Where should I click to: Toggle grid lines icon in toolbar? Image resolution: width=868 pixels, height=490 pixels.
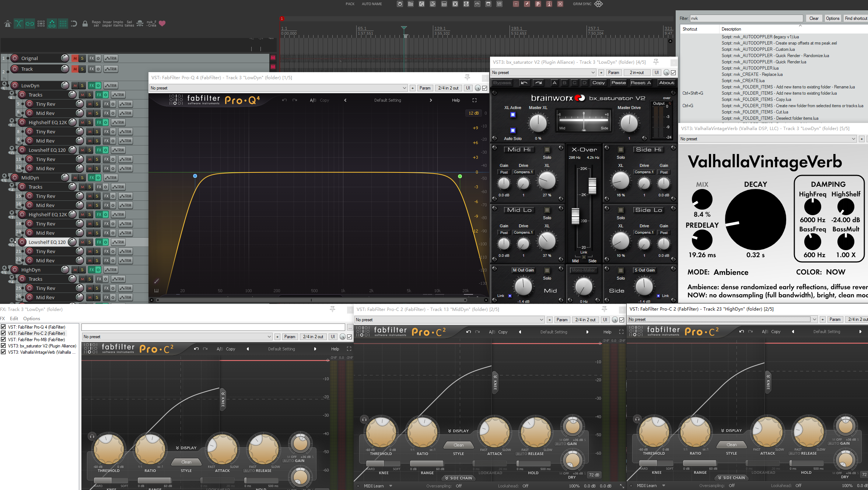pyautogui.click(x=63, y=24)
